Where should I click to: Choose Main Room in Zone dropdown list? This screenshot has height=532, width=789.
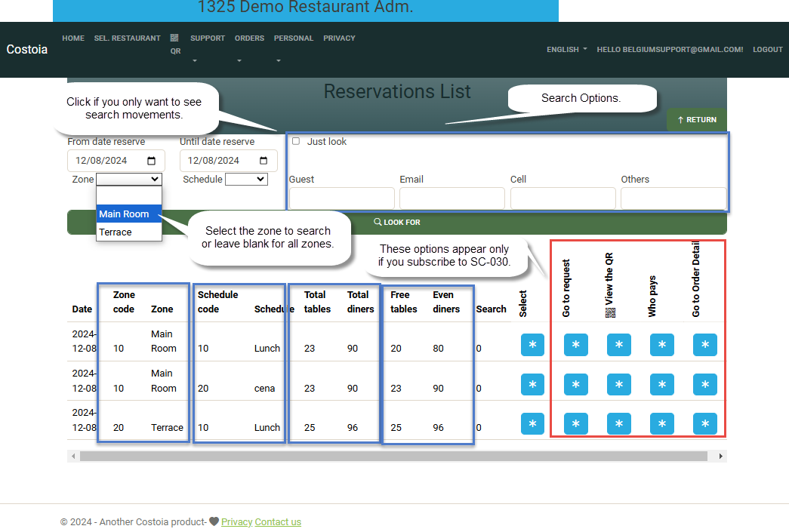click(128, 214)
